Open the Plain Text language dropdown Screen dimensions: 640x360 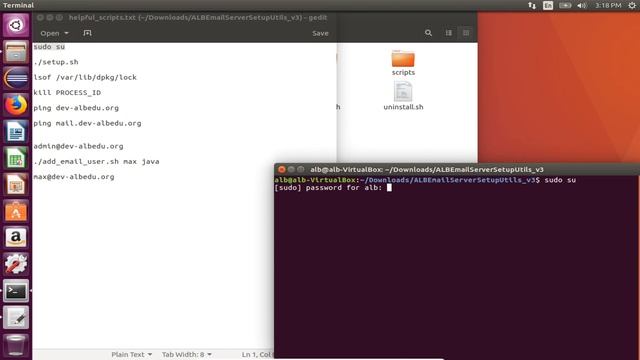click(131, 354)
